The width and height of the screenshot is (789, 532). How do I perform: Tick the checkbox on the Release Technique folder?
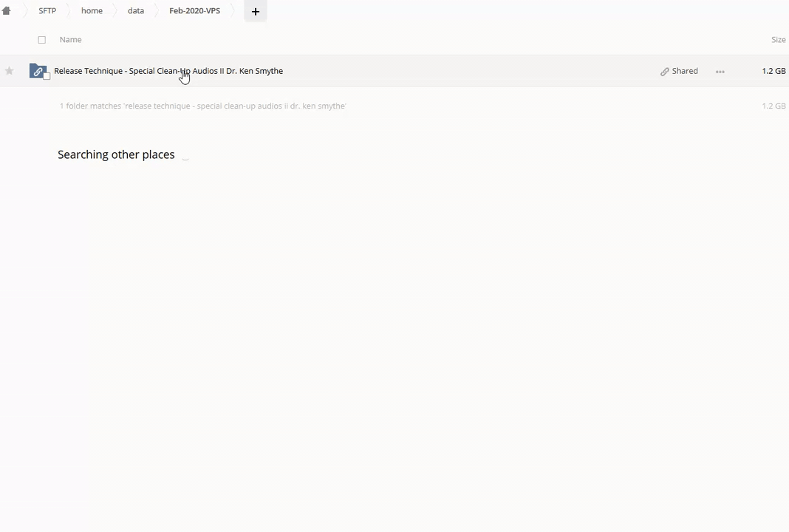pyautogui.click(x=47, y=77)
